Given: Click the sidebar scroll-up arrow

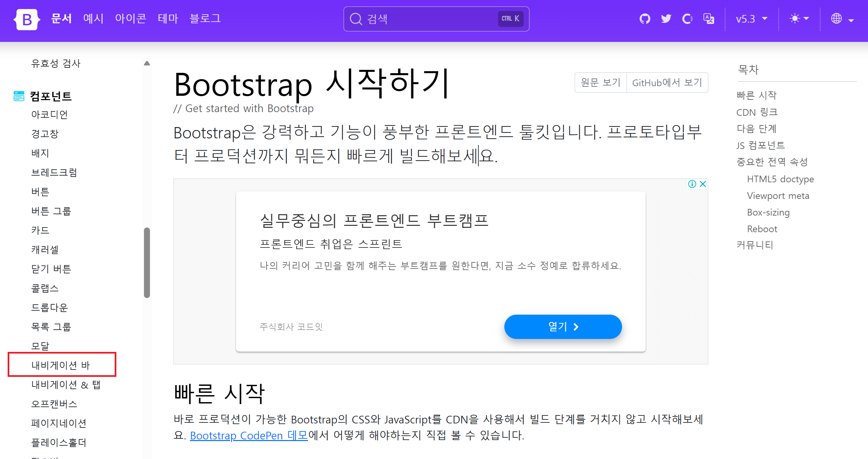Looking at the screenshot, I should pyautogui.click(x=147, y=63).
